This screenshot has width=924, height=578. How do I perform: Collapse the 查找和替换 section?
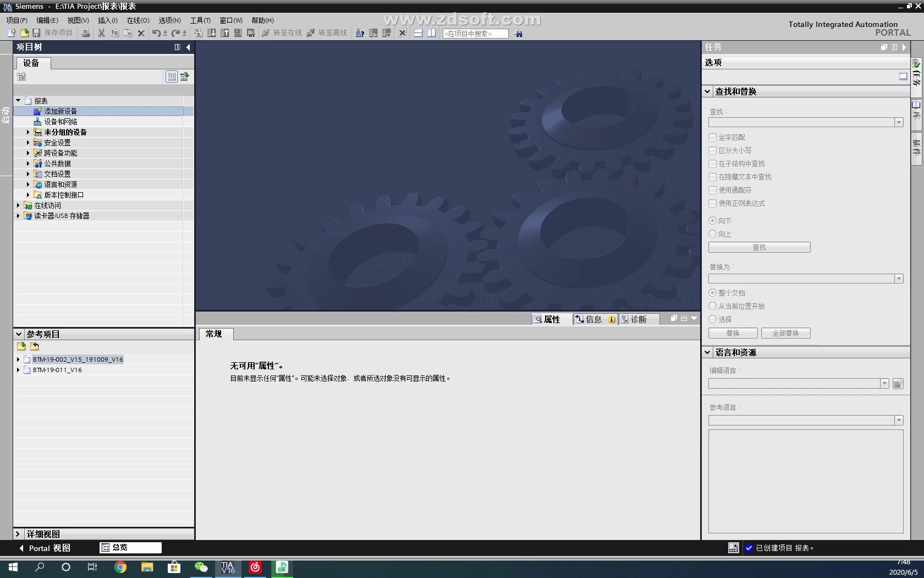(707, 91)
